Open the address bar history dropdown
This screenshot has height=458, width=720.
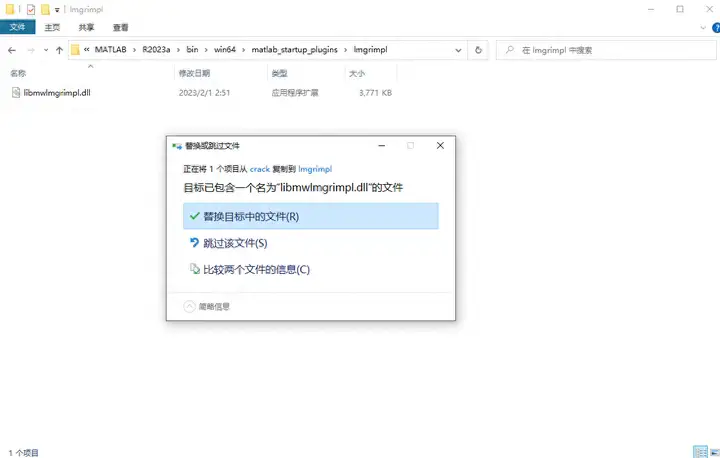tap(458, 50)
